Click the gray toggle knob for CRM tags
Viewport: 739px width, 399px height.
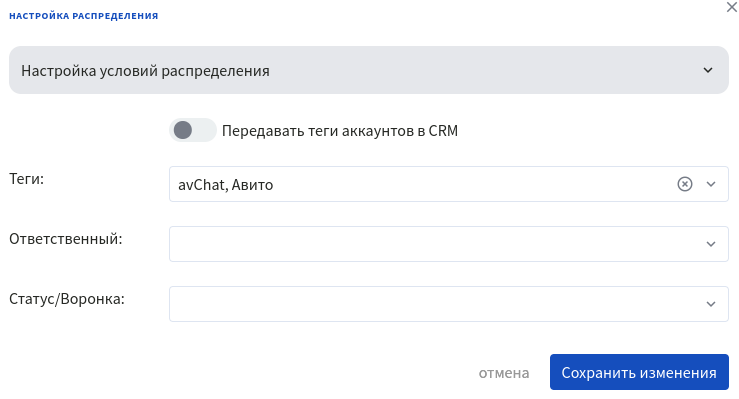pyautogui.click(x=183, y=130)
